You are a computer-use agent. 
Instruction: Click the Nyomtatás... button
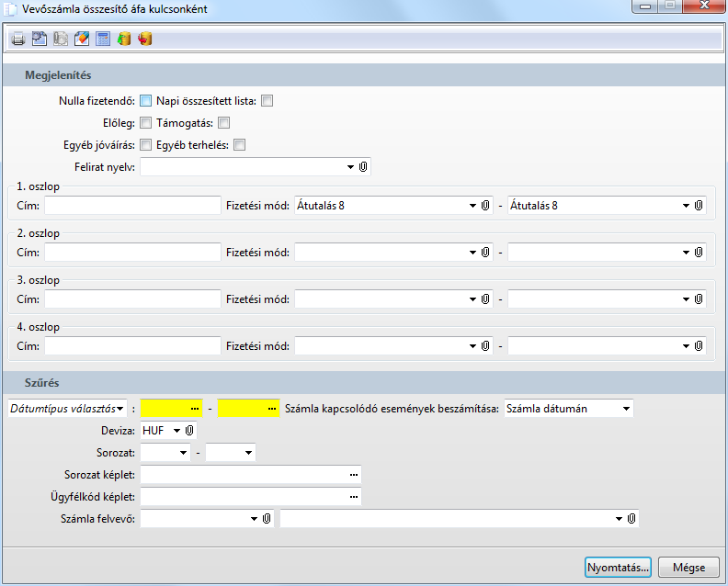coord(618,568)
